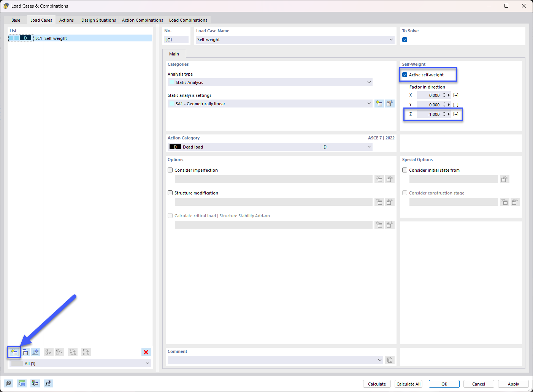Delete load case LC1 with red X
The image size is (533, 392).
coord(146,352)
